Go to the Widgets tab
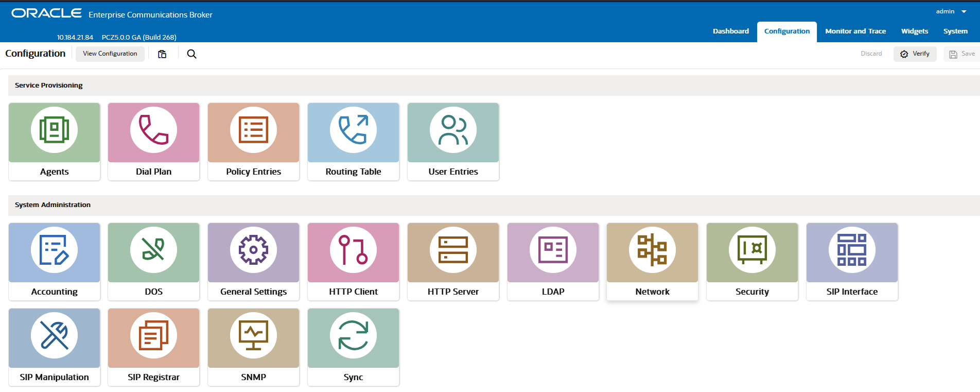 [915, 31]
